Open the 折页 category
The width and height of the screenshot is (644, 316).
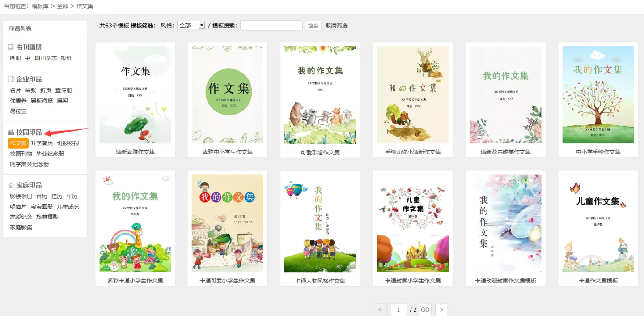tap(46, 90)
